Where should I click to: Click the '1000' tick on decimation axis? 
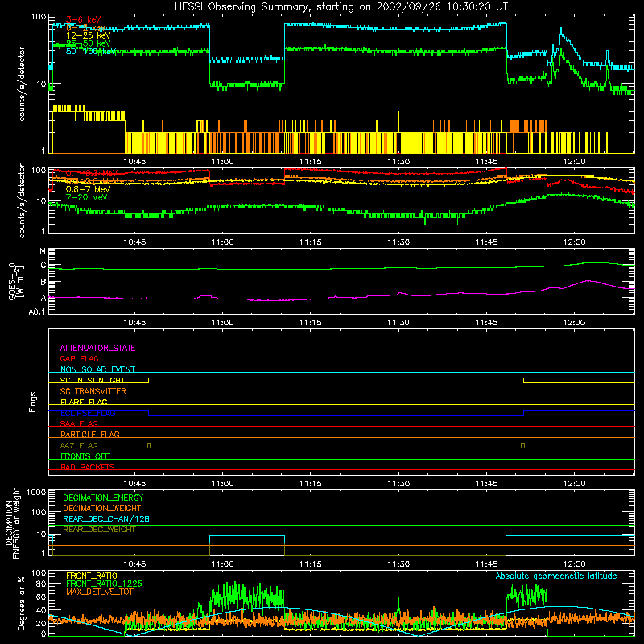[36, 493]
